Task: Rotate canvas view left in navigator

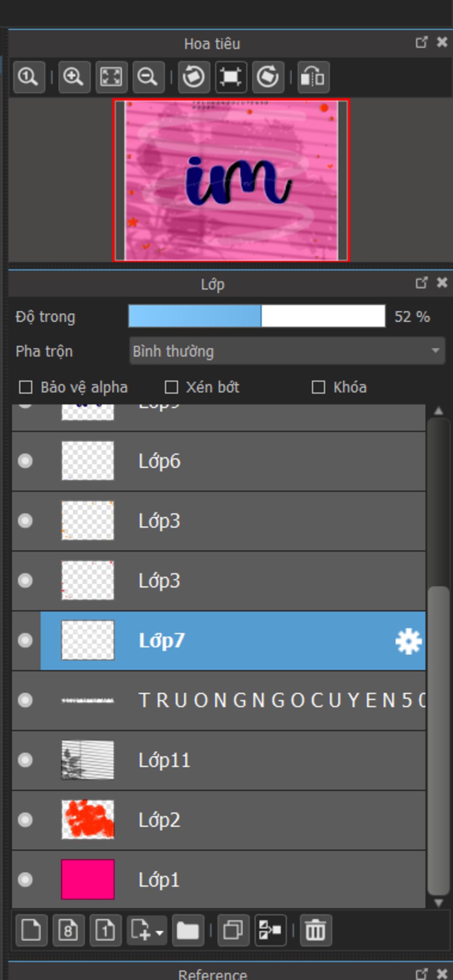Action: pos(194,77)
